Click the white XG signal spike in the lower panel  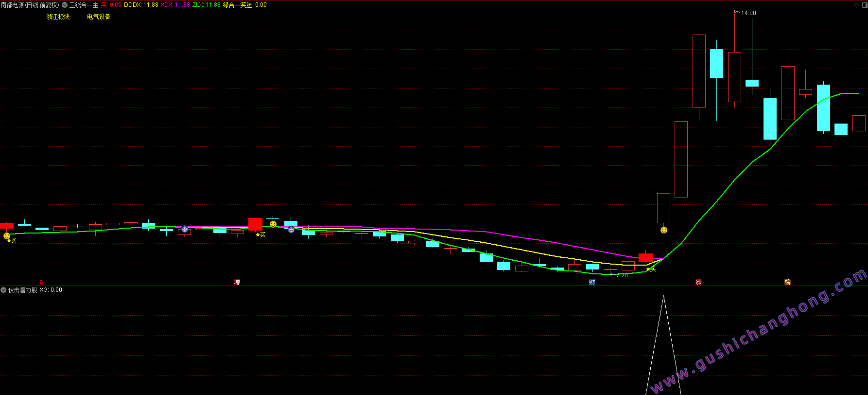[x=663, y=345]
